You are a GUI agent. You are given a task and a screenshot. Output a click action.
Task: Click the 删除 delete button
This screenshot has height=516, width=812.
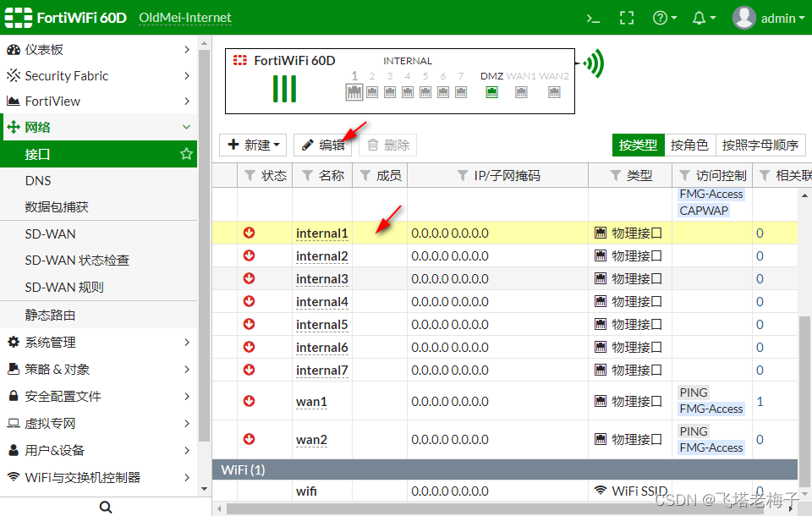point(388,145)
